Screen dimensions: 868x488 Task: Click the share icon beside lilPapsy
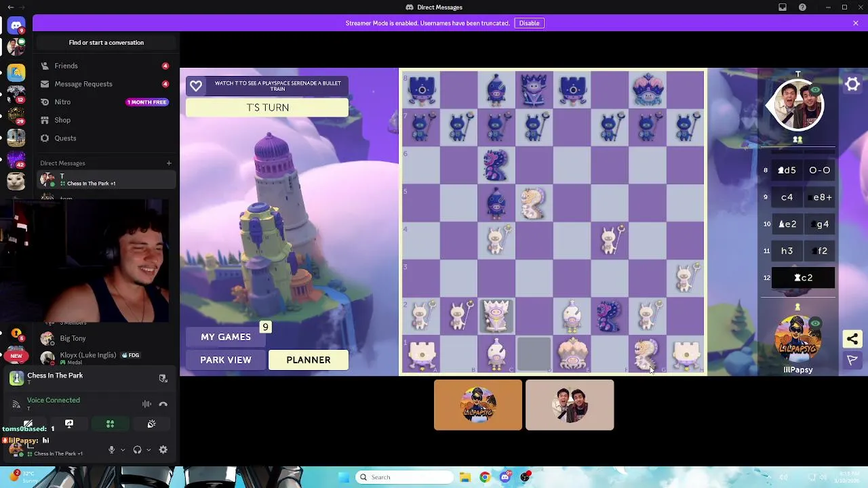(x=852, y=339)
